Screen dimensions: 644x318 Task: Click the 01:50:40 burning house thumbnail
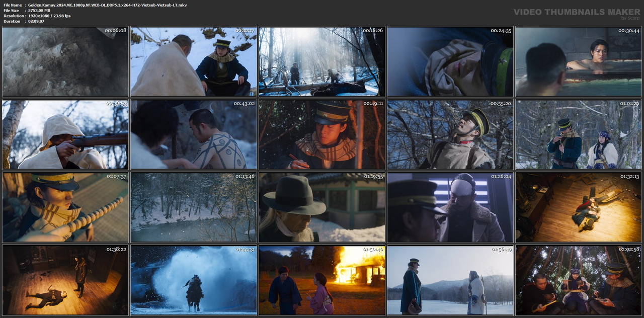[x=322, y=280]
